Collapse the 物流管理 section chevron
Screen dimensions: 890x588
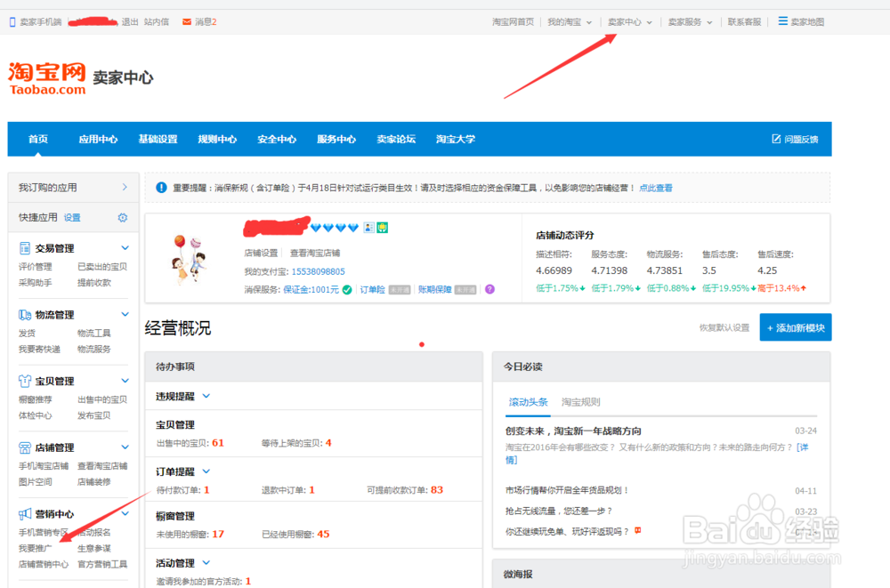click(125, 314)
